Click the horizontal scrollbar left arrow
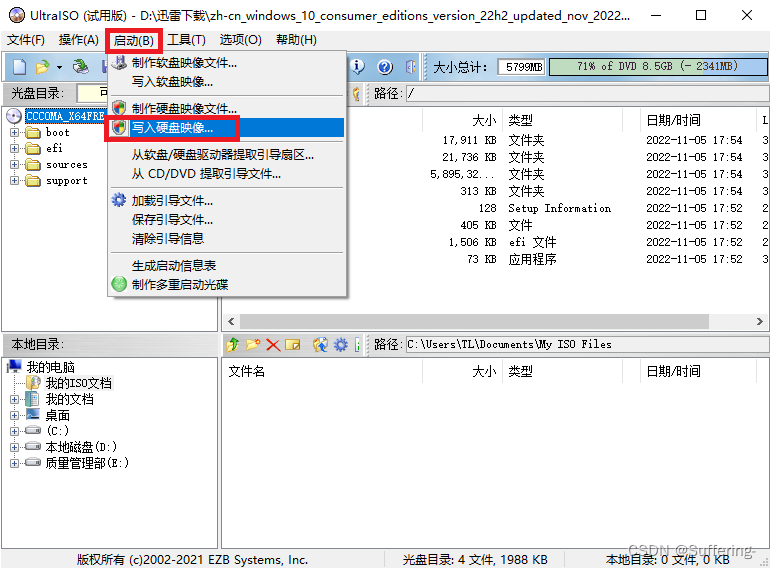 pos(231,322)
